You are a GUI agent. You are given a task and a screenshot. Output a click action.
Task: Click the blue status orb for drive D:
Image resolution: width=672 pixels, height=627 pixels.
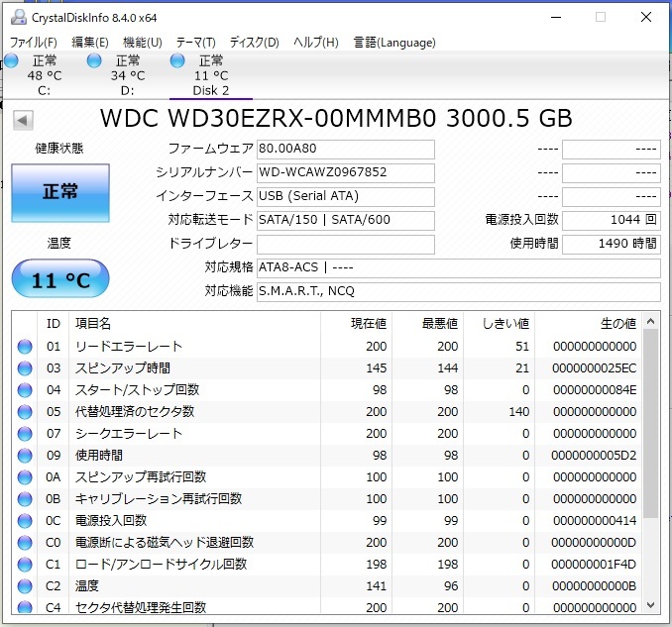pyautogui.click(x=94, y=60)
